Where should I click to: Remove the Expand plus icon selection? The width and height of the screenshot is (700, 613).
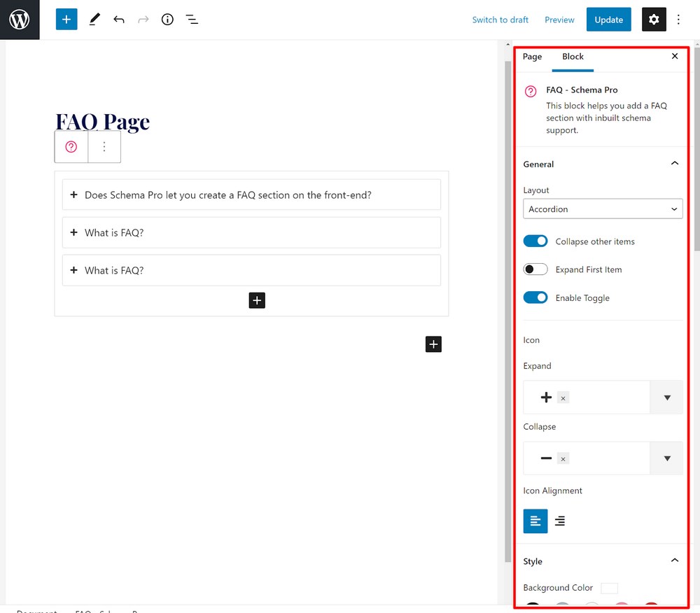pos(563,398)
